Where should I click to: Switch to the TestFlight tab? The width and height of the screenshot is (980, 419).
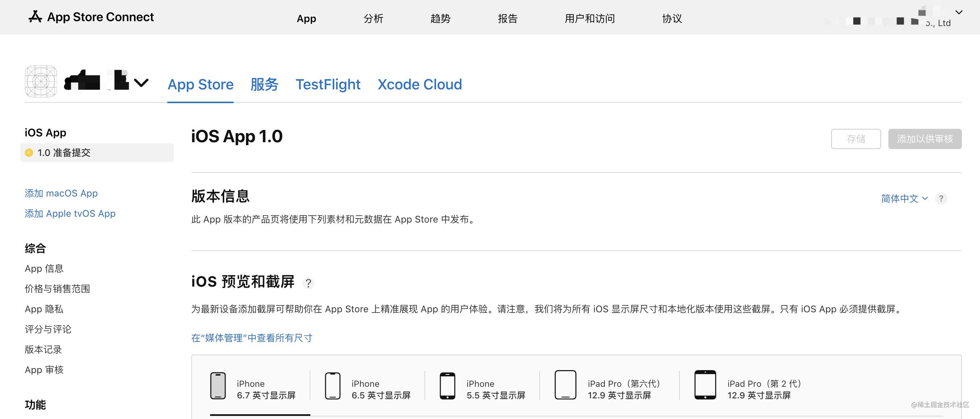[x=328, y=84]
